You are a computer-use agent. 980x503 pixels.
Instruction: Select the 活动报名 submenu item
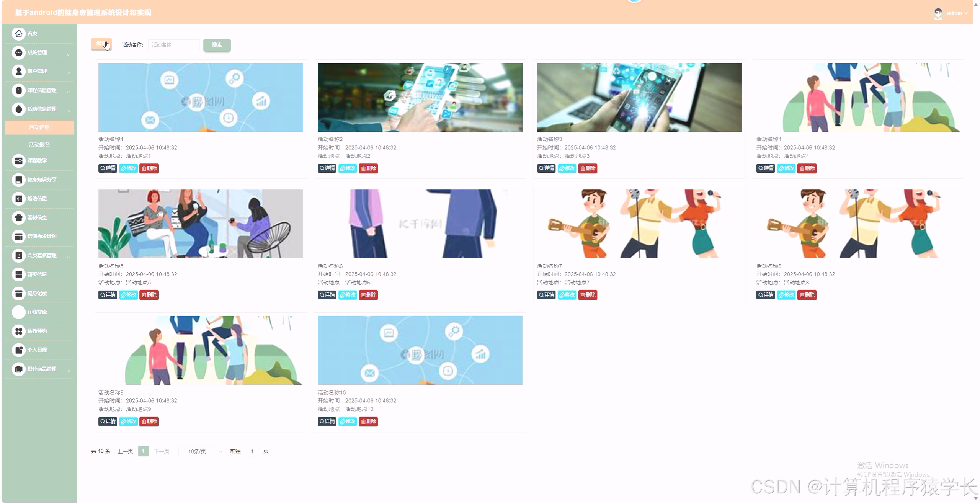[39, 145]
